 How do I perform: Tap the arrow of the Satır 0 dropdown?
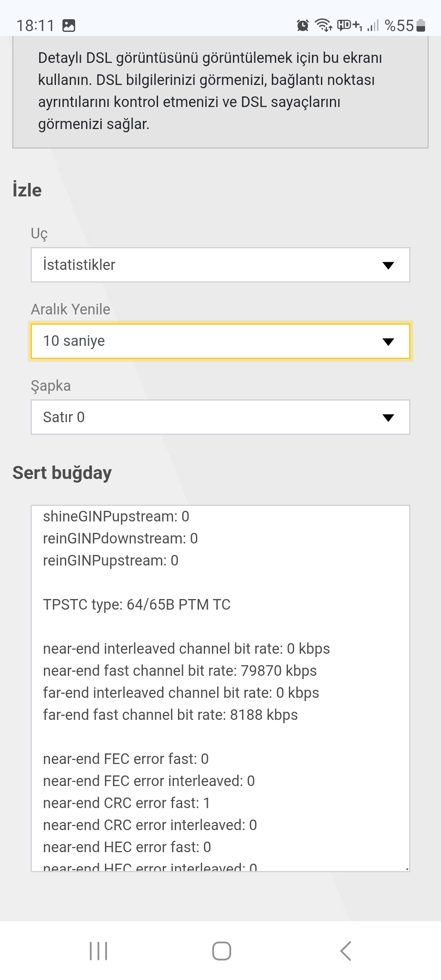(388, 418)
